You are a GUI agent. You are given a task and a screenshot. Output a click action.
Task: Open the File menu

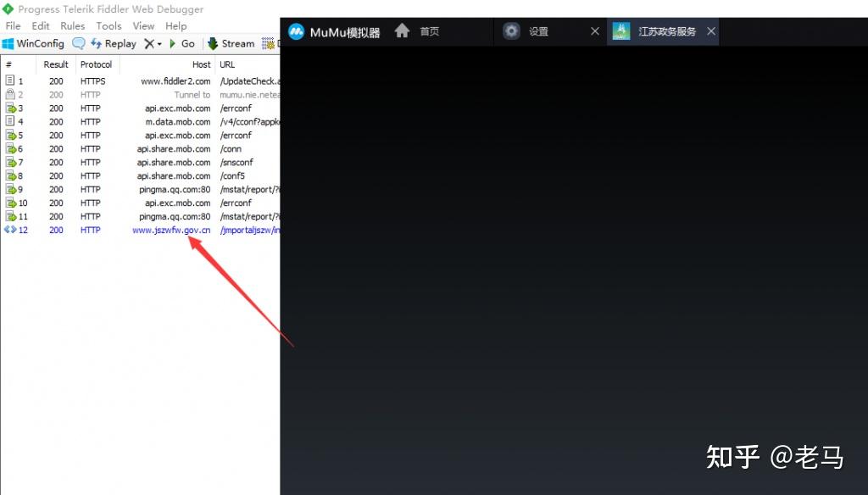pos(13,26)
